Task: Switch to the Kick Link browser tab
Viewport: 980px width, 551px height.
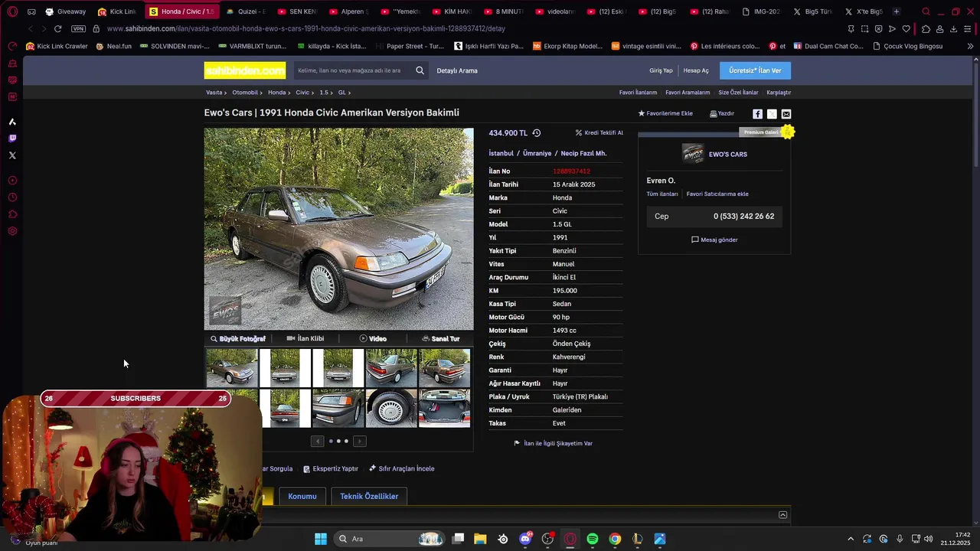Action: [x=116, y=11]
